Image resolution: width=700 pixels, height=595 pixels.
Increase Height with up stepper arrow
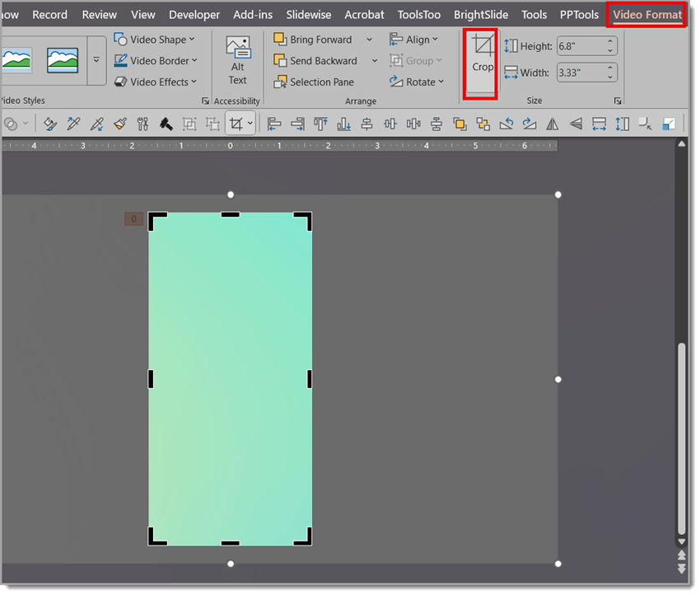610,41
